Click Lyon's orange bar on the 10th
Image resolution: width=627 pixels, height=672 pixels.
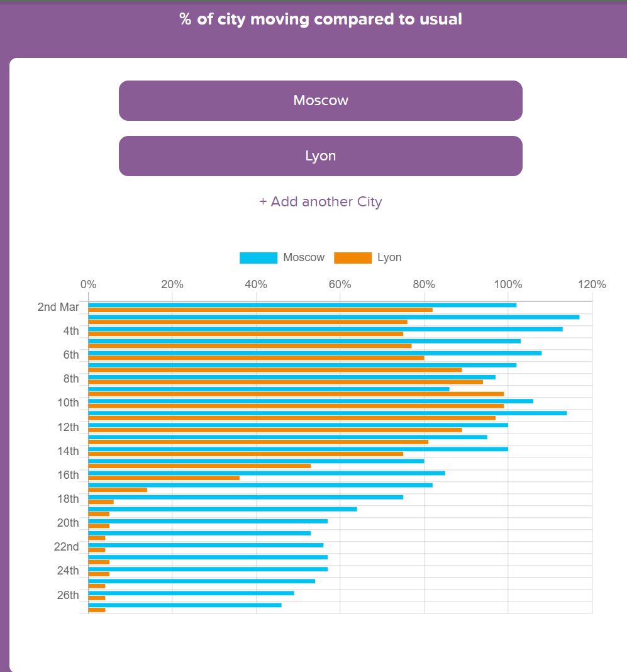pos(296,406)
